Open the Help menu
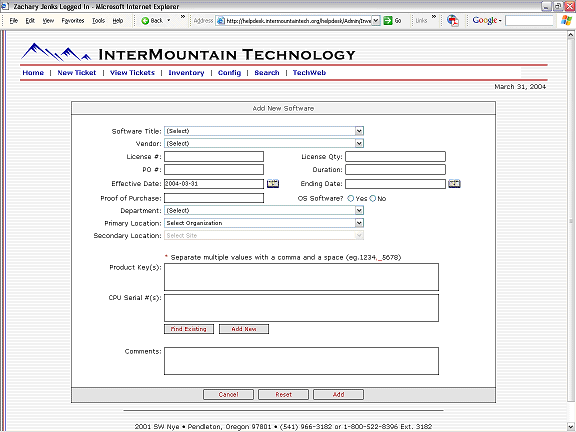The image size is (576, 432). (118, 21)
